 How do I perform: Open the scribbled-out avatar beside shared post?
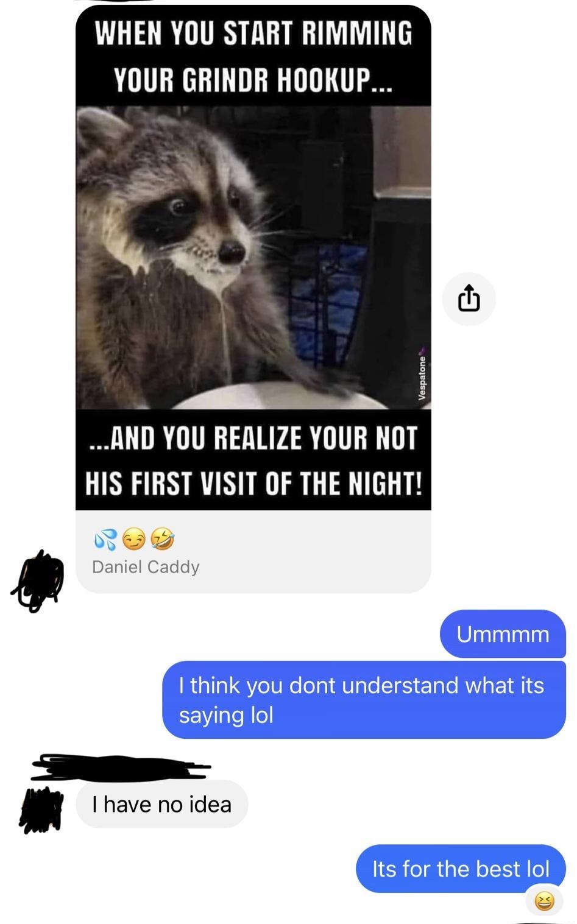pos(38,580)
